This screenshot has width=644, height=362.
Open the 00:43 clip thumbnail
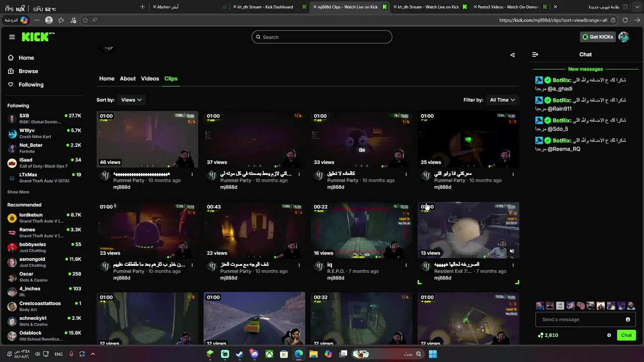coord(254,230)
